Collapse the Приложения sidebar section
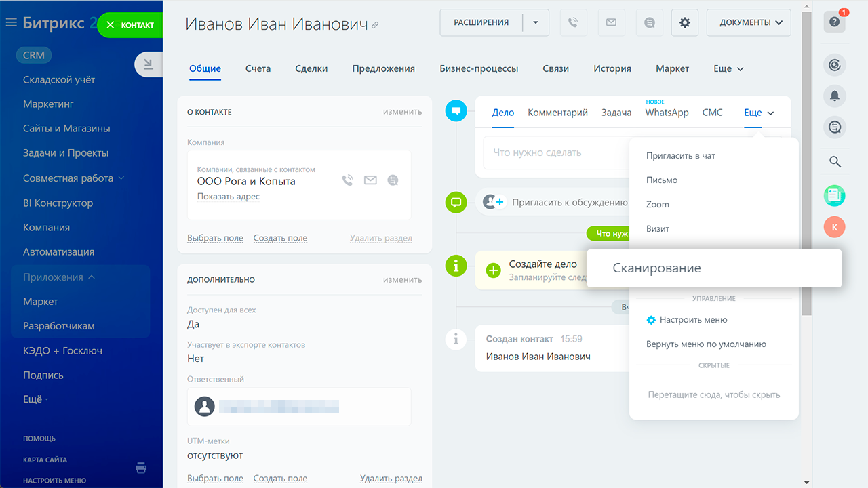Viewport: 868px width, 488px height. coord(92,277)
